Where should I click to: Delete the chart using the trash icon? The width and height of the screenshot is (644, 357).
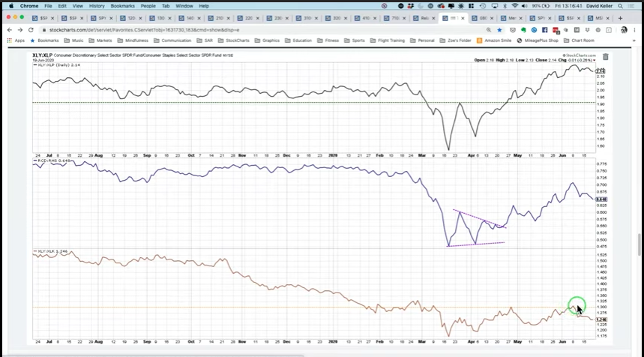pyautogui.click(x=605, y=56)
